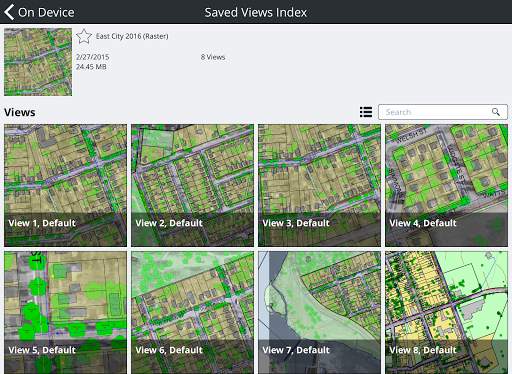Open the East City 2016 map thumbnail
This screenshot has height=374, width=512.
pyautogui.click(x=38, y=62)
